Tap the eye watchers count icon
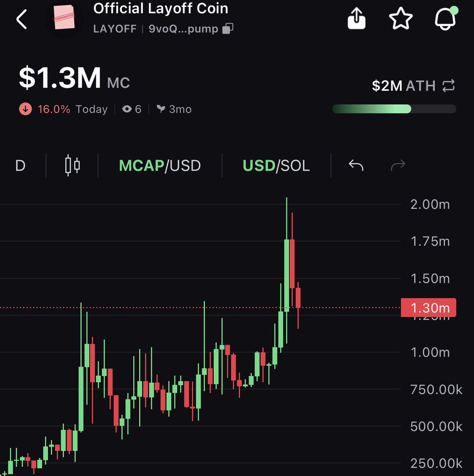This screenshot has height=476, width=474. tap(127, 109)
